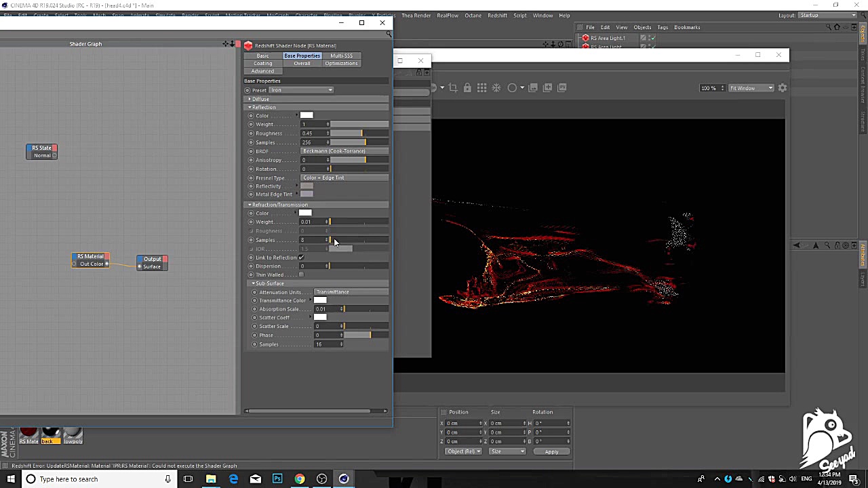Enable the Thin Walled checkbox
868x488 pixels.
point(301,274)
